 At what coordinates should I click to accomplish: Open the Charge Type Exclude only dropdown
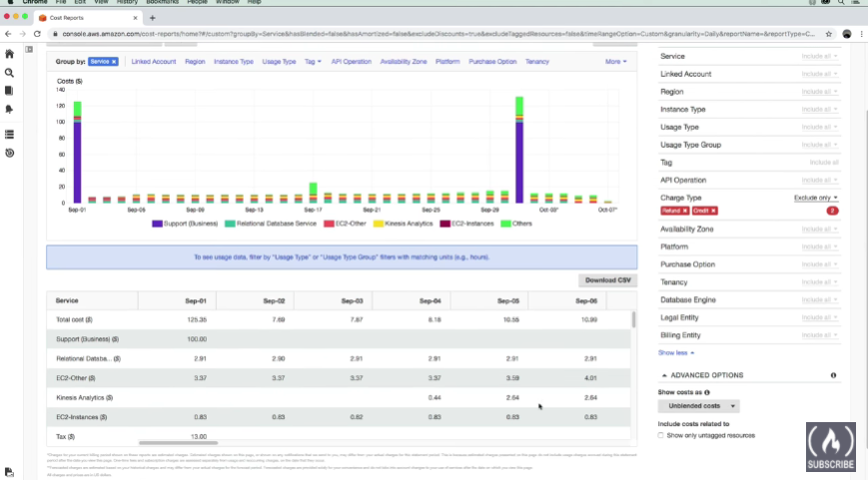pyautogui.click(x=816, y=198)
